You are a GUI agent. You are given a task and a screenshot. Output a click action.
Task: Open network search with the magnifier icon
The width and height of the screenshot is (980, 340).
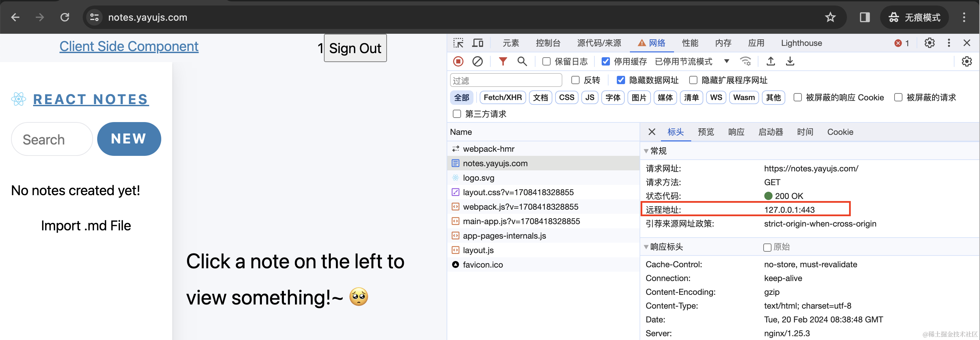pyautogui.click(x=522, y=61)
